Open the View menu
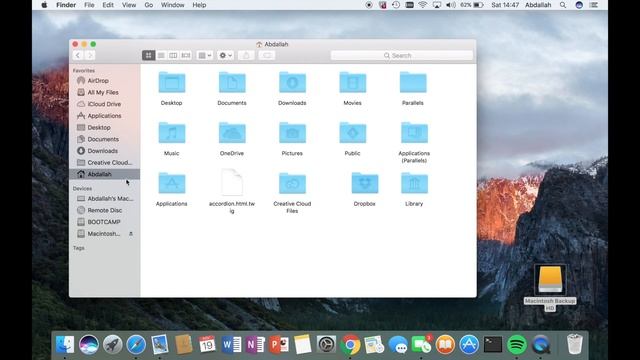The image size is (640, 360). tap(129, 5)
